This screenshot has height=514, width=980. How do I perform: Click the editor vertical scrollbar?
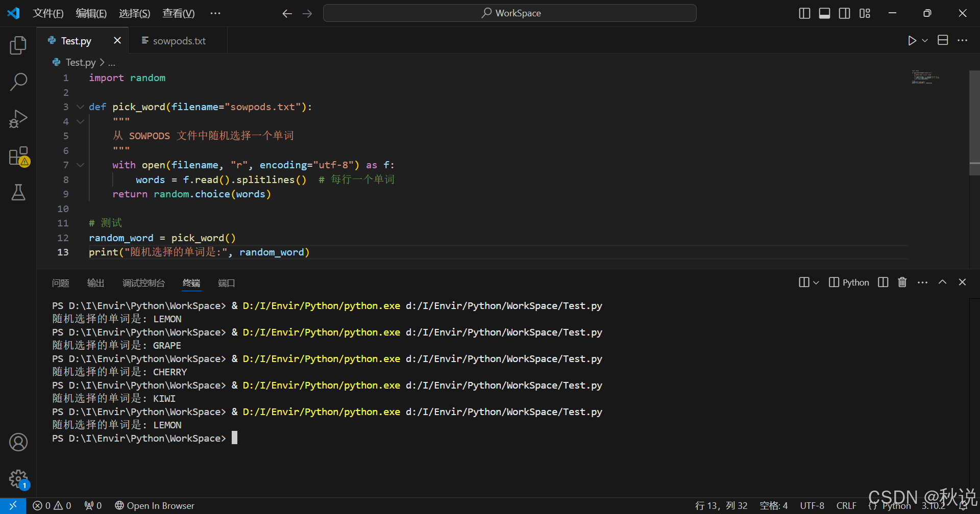click(974, 122)
